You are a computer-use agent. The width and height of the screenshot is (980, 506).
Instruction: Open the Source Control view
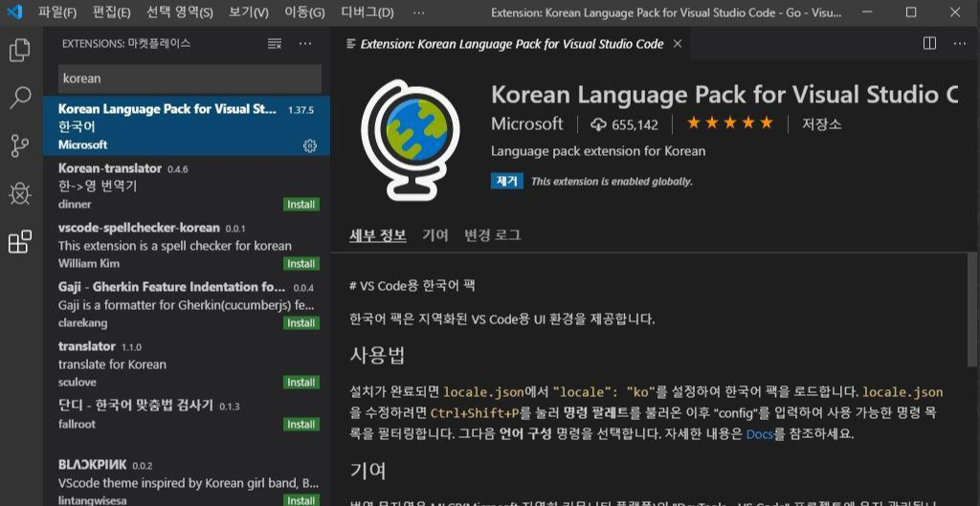click(20, 145)
